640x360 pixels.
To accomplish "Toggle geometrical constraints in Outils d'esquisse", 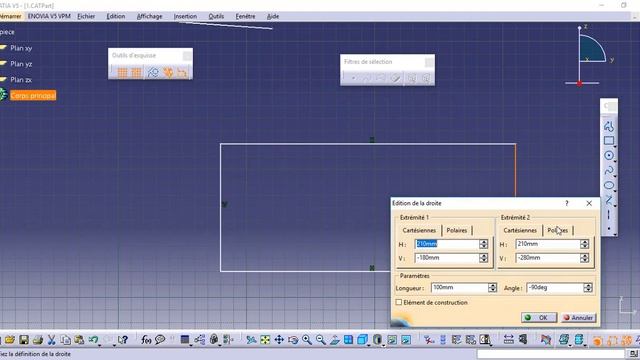I will [x=168, y=73].
